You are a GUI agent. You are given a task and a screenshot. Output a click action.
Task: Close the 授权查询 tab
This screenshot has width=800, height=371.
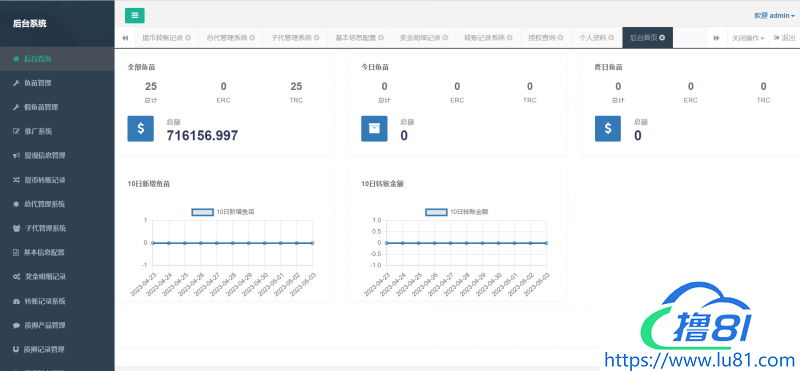(560, 38)
